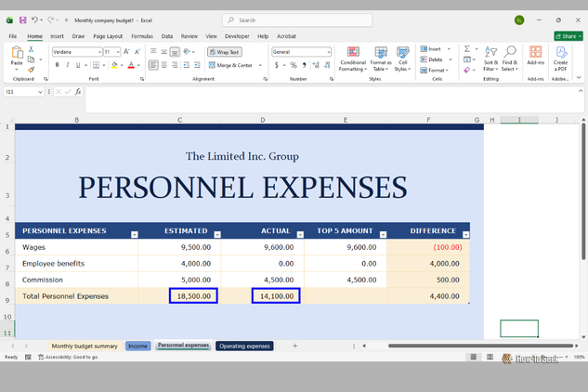The width and height of the screenshot is (588, 392).
Task: Click Create a PDF icon
Action: coord(560,59)
